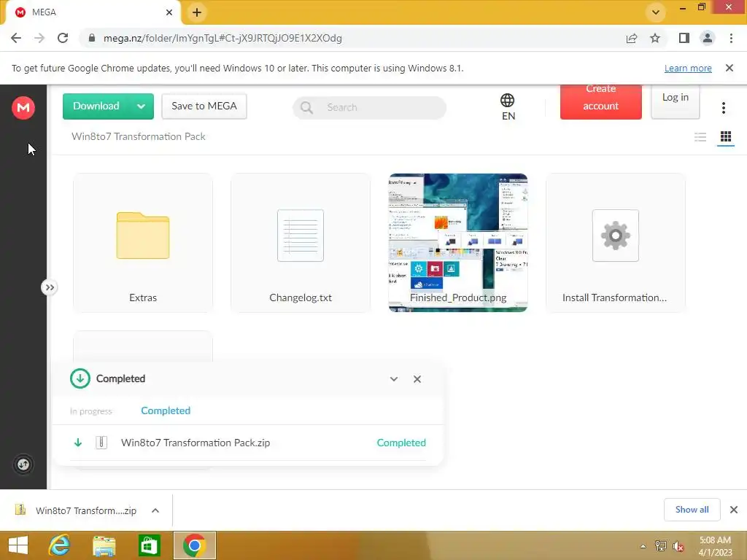The image size is (747, 560).
Task: Open the Chrome three-dot menu
Action: pos(731,38)
